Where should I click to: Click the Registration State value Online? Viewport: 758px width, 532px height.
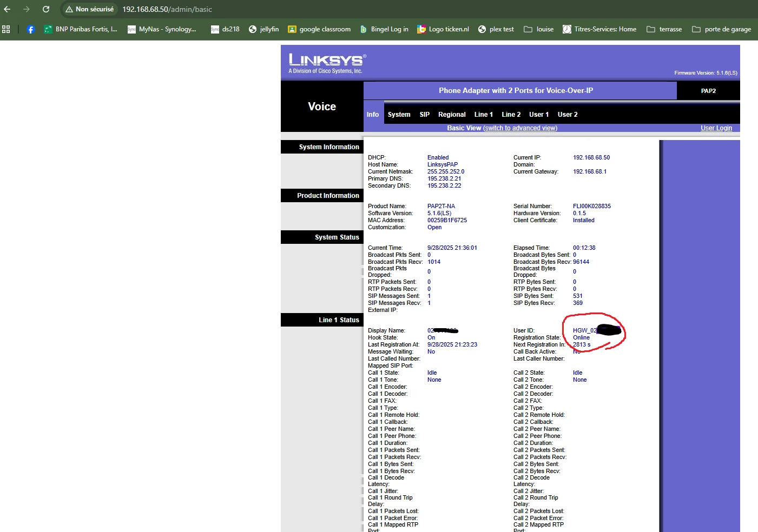point(582,338)
